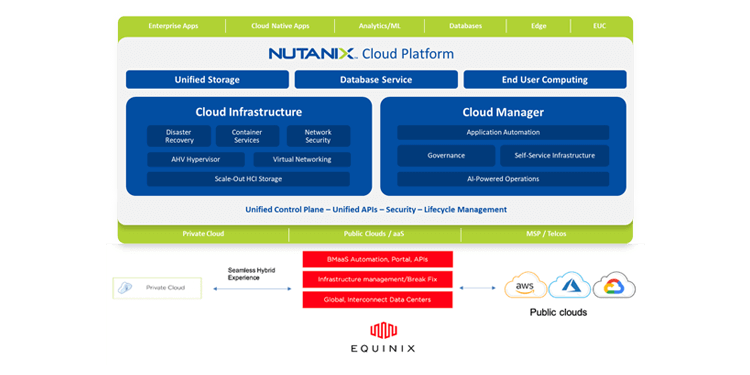Image resolution: width=750 pixels, height=375 pixels.
Task: Open the Analytics/ML top segment
Action: 379,26
